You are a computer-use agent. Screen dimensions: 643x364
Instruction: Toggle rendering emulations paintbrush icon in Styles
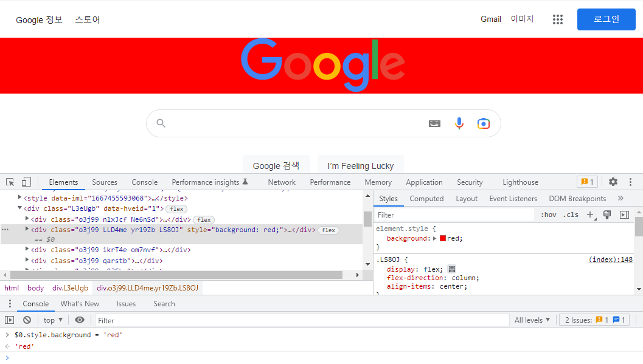pos(607,215)
